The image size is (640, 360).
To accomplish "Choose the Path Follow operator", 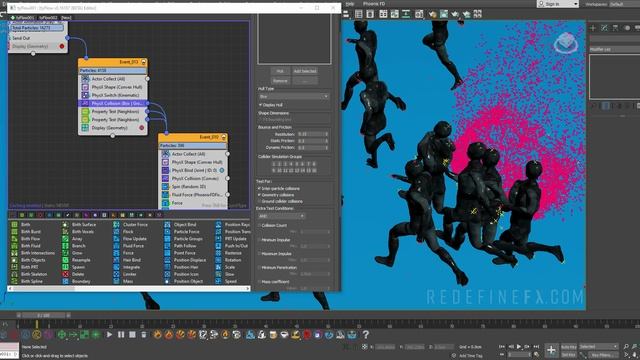I will coord(185,246).
